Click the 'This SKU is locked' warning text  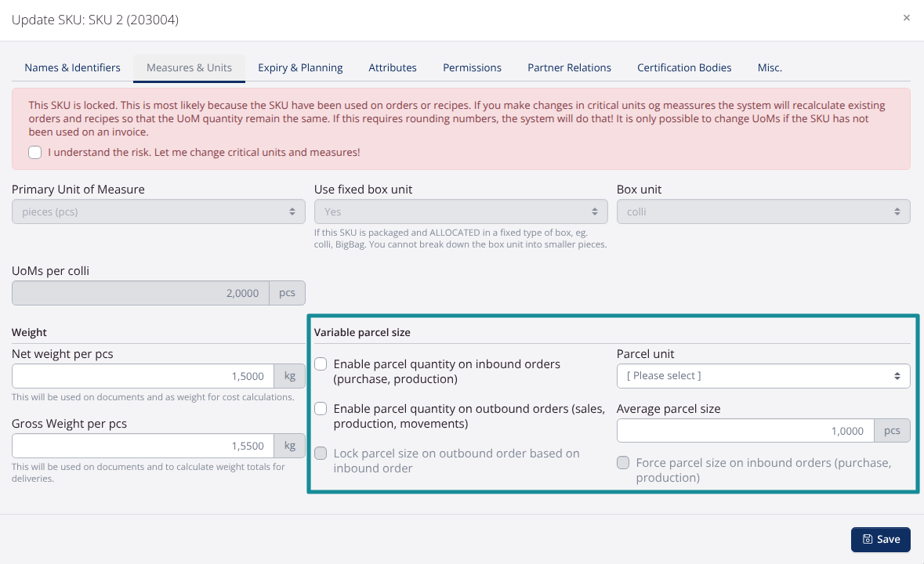point(457,118)
